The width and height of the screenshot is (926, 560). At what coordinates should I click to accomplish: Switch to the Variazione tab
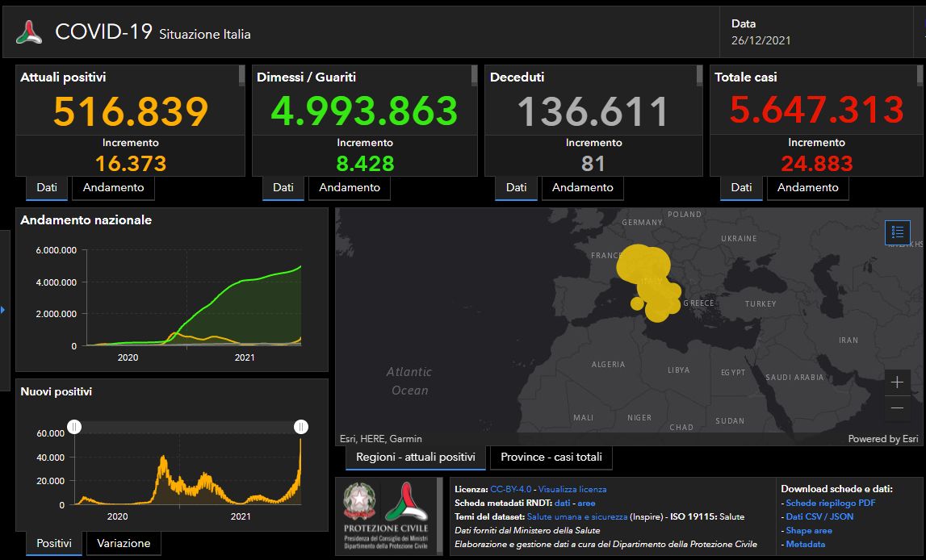(x=124, y=543)
